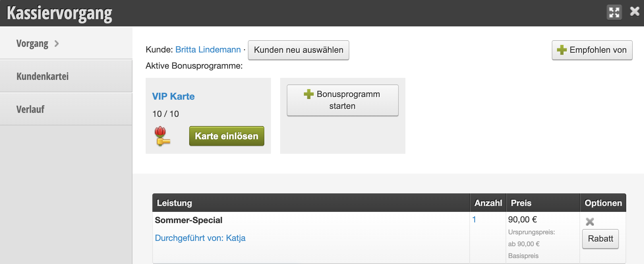Screen dimensions: 644x264
Task: Open the VIP Karte link
Action: [173, 96]
